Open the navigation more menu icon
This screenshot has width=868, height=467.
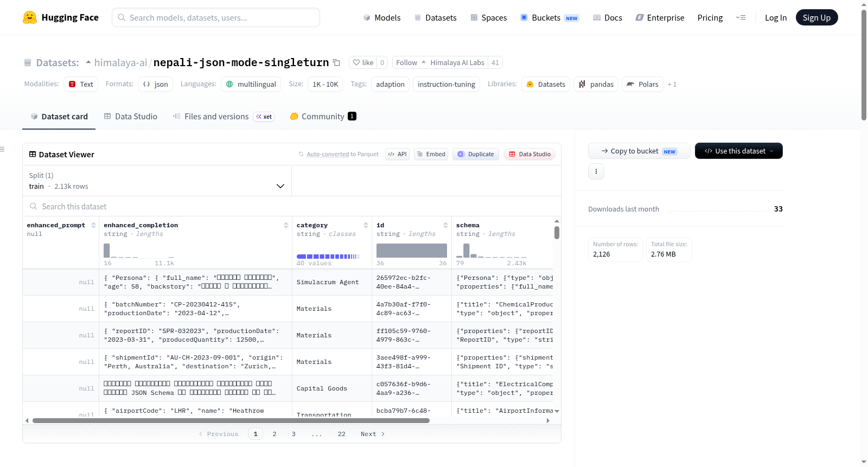click(x=741, y=17)
